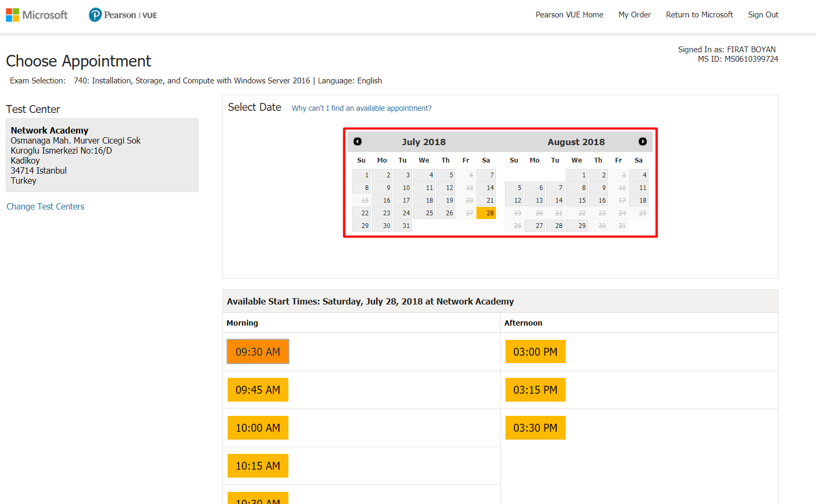Click the Pearson VUE logo
816x504 pixels.
click(x=123, y=15)
